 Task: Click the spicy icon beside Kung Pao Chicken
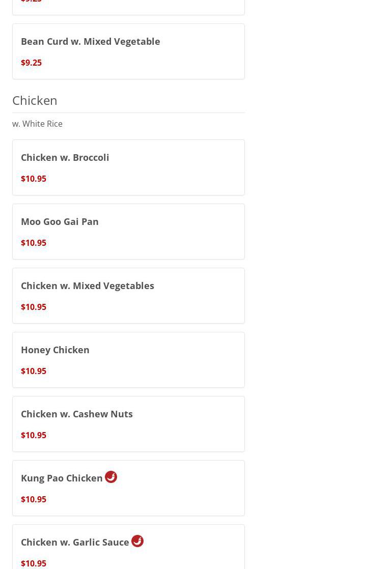pos(111,477)
